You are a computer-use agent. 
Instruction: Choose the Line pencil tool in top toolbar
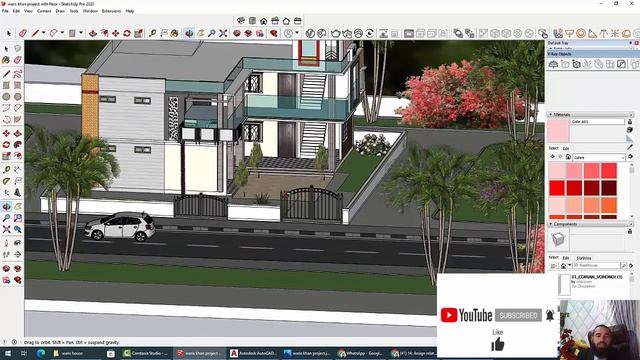pyautogui.click(x=35, y=33)
